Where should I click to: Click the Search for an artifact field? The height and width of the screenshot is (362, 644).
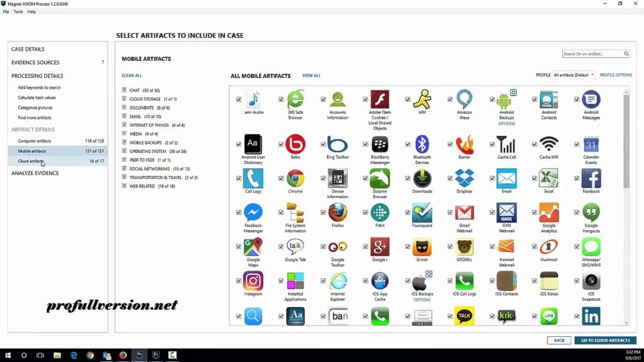pos(592,54)
